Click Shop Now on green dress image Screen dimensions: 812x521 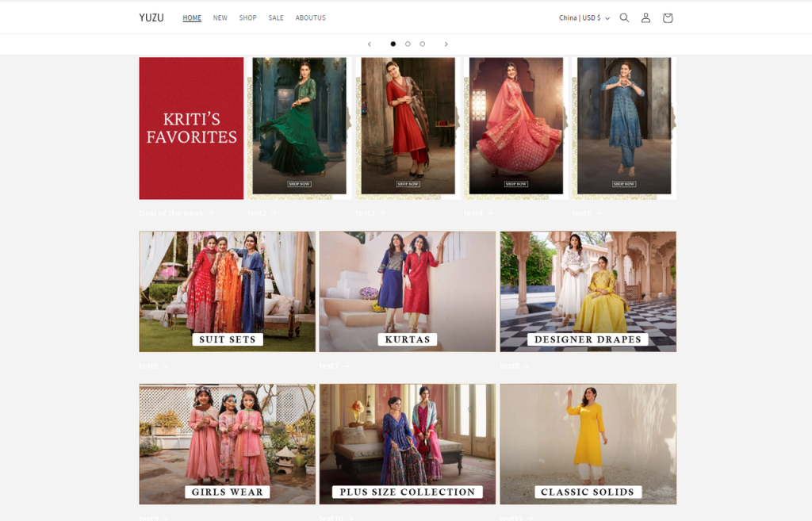[299, 184]
